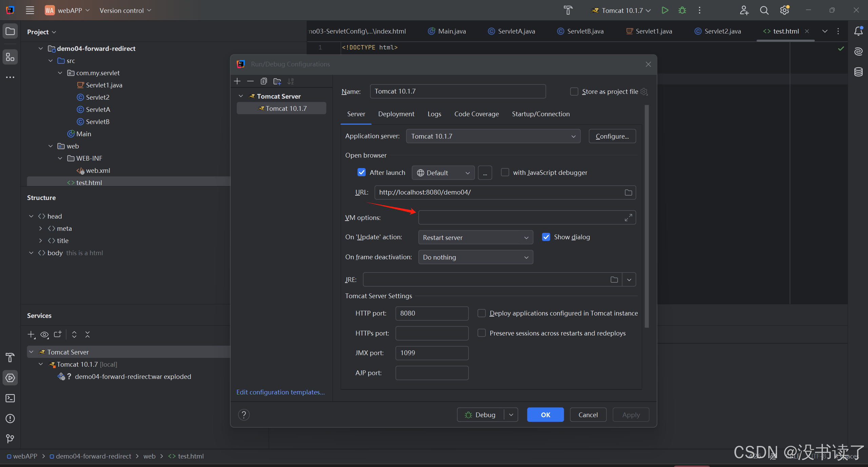Open the main hamburger menu
Viewport: 868px width, 467px height.
point(30,10)
